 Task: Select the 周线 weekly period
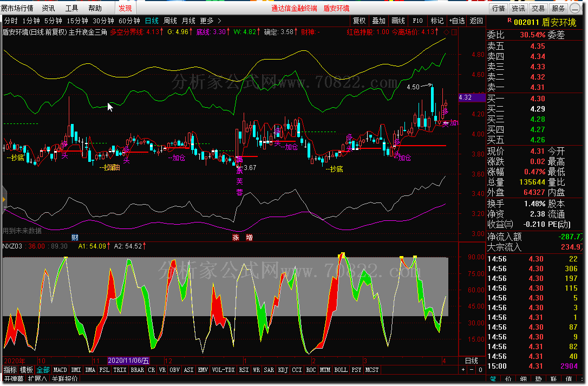click(x=170, y=21)
